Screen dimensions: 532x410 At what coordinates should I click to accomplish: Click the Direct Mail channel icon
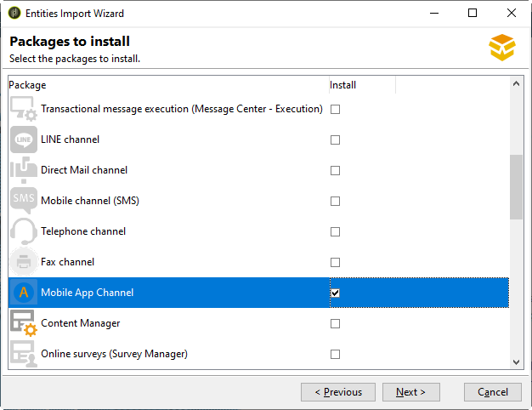click(23, 170)
